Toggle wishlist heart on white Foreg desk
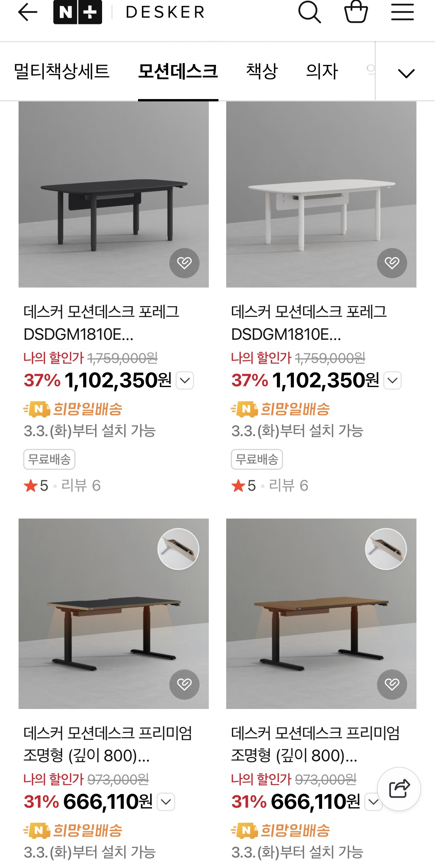Image resolution: width=435 pixels, height=868 pixels. coord(392,263)
